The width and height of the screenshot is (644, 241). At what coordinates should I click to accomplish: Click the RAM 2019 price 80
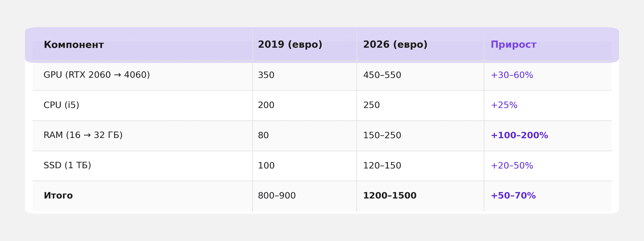tap(263, 136)
